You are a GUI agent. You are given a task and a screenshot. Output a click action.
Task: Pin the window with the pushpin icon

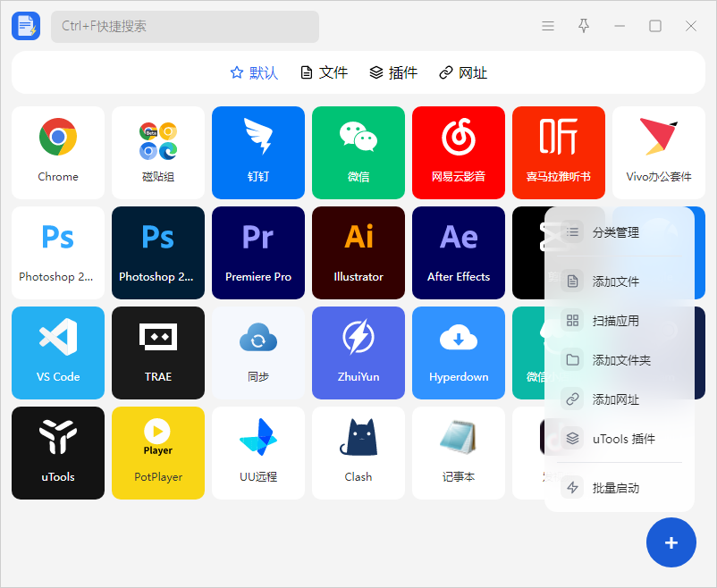point(584,26)
